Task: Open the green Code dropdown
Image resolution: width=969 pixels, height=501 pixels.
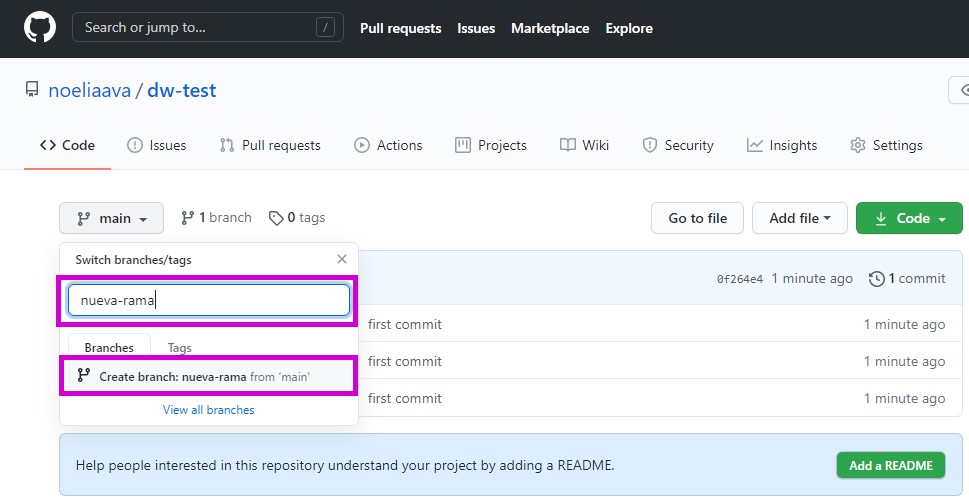Action: [x=909, y=218]
